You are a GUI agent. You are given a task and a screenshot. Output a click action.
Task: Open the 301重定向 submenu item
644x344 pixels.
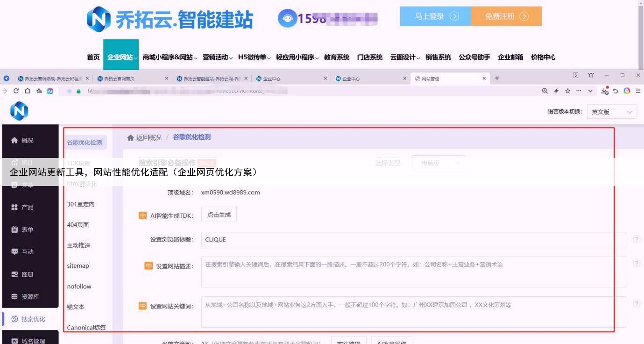(81, 204)
